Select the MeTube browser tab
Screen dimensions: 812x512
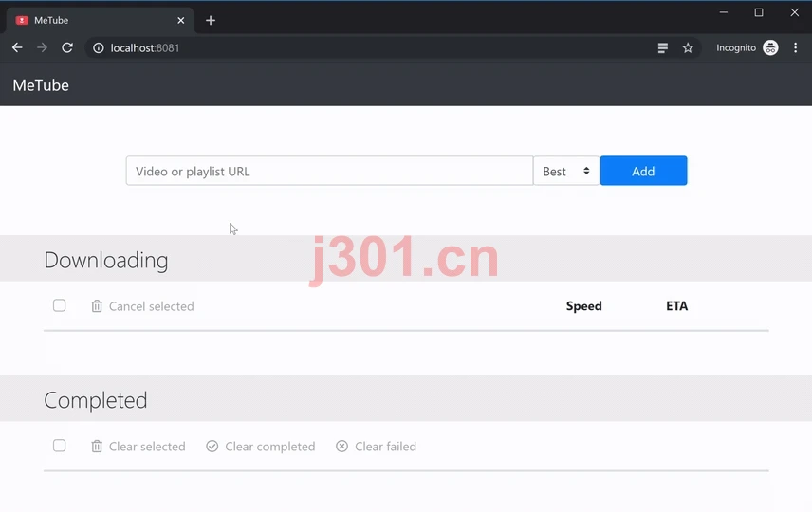pos(100,20)
